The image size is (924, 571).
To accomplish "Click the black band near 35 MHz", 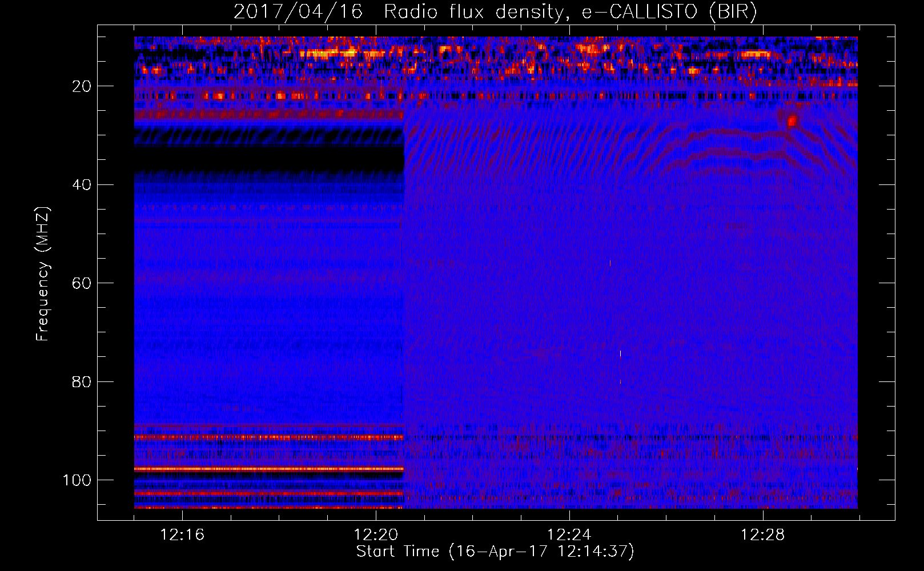I will click(x=269, y=158).
